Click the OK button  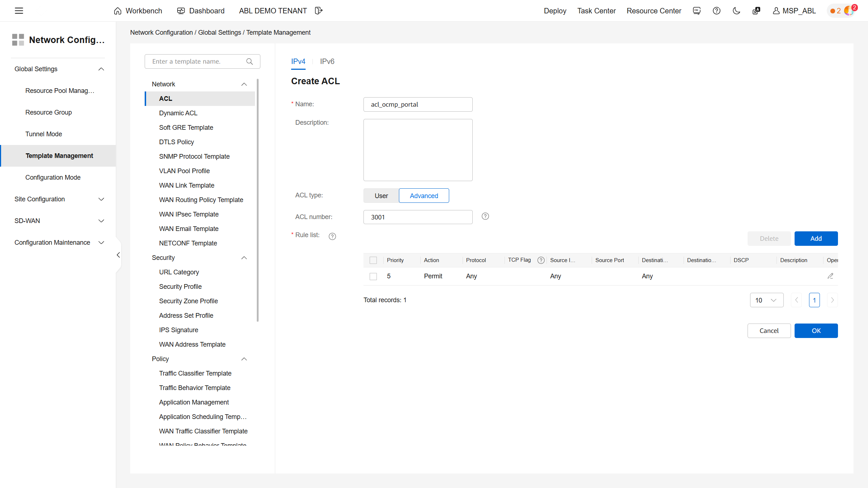tap(816, 331)
